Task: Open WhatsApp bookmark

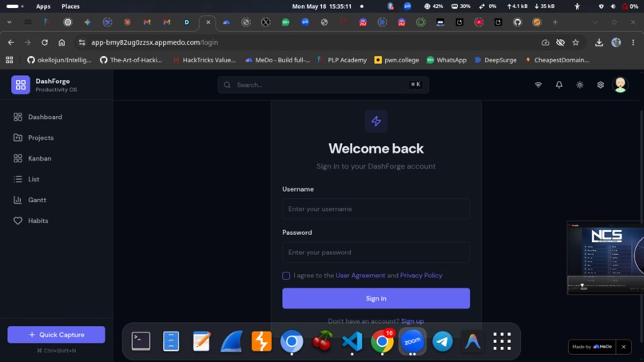Action: pos(447,60)
